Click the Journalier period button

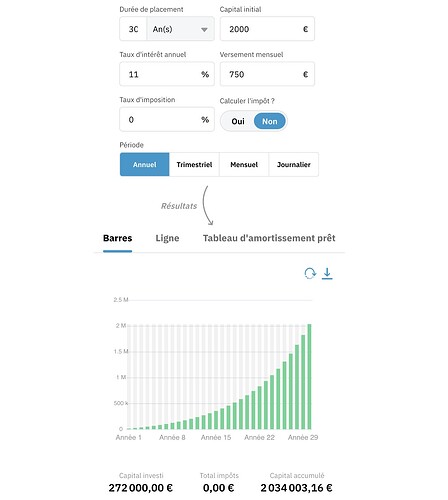click(x=294, y=164)
